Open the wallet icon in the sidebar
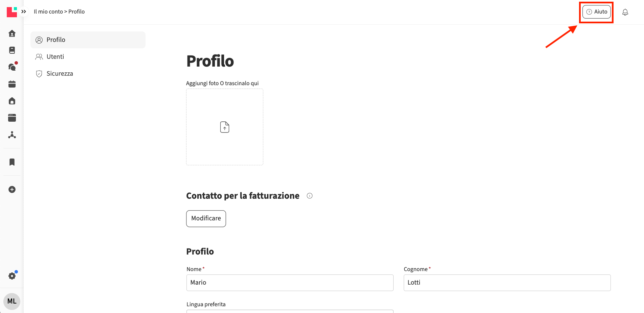Viewport: 644px width, 313px height. pyautogui.click(x=12, y=118)
